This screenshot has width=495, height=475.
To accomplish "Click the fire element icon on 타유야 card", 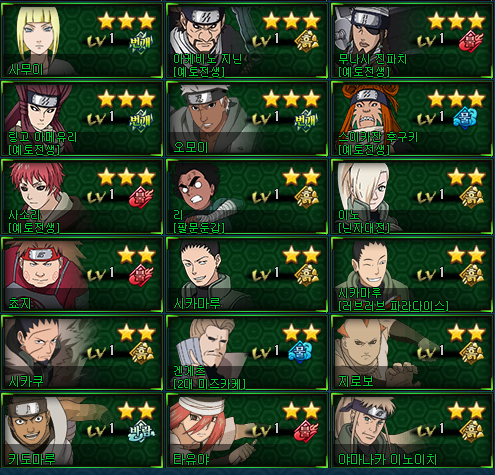I will click(x=306, y=431).
